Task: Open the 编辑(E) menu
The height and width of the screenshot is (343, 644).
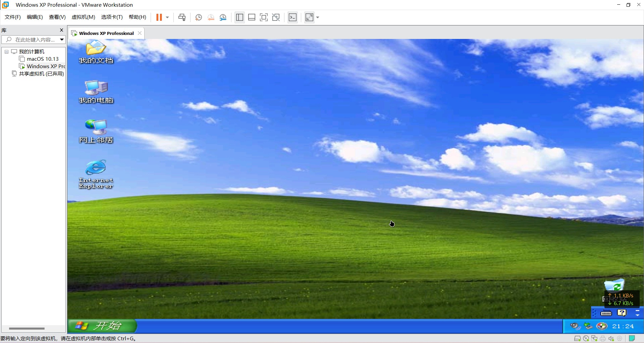Action: [35, 17]
